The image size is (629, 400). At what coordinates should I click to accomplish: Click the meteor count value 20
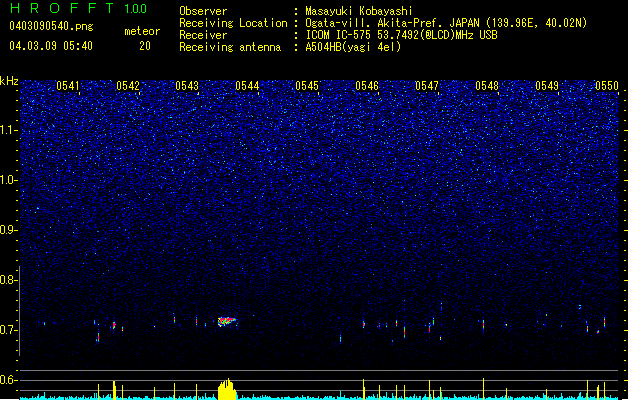(145, 46)
